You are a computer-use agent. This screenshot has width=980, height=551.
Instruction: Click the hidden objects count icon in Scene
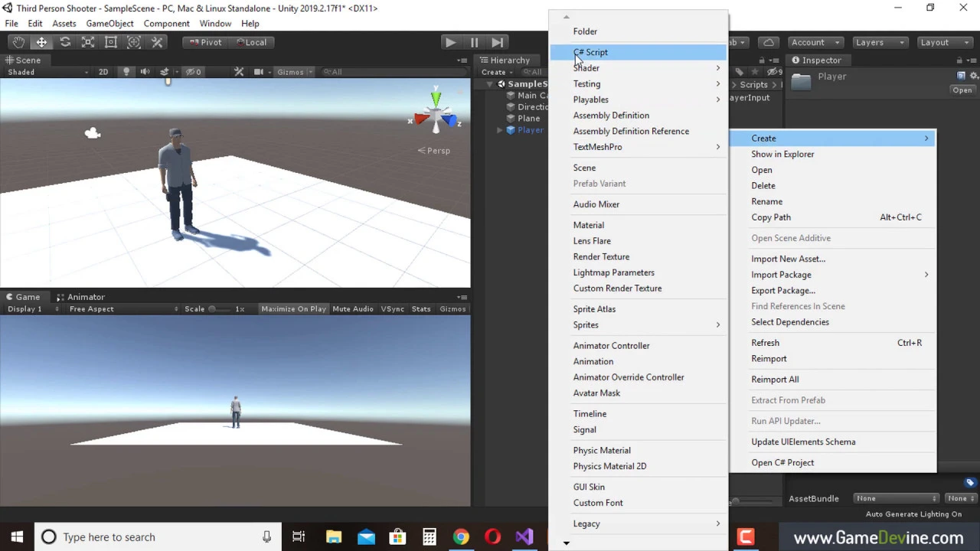click(194, 72)
